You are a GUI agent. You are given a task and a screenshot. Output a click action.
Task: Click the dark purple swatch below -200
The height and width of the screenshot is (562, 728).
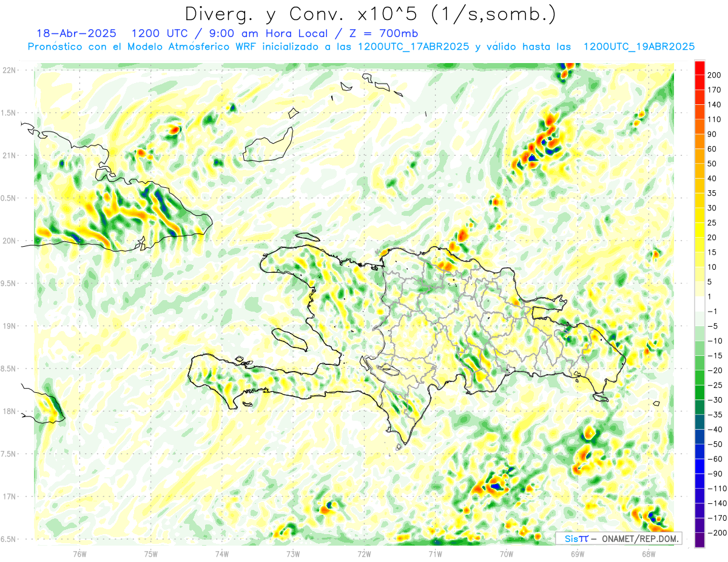click(699, 540)
